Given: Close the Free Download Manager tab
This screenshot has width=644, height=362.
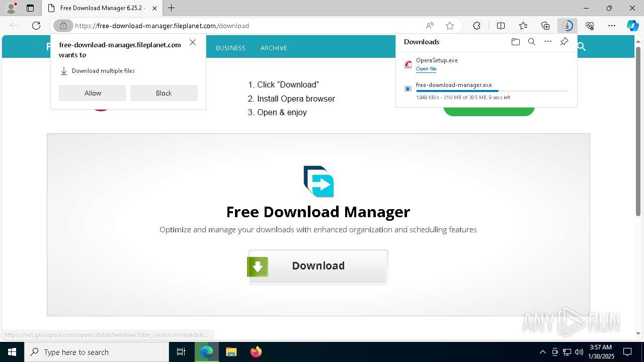Looking at the screenshot, I should click(x=155, y=8).
